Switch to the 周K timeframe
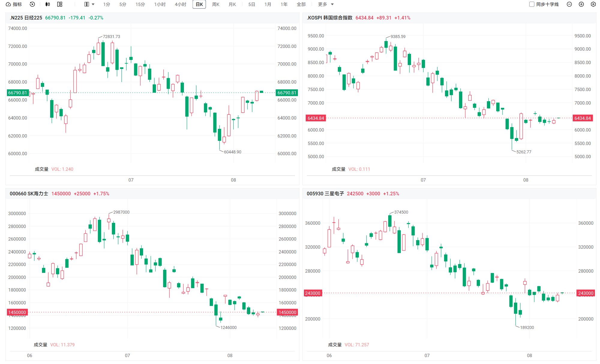The width and height of the screenshot is (600, 364). pyautogui.click(x=216, y=4)
